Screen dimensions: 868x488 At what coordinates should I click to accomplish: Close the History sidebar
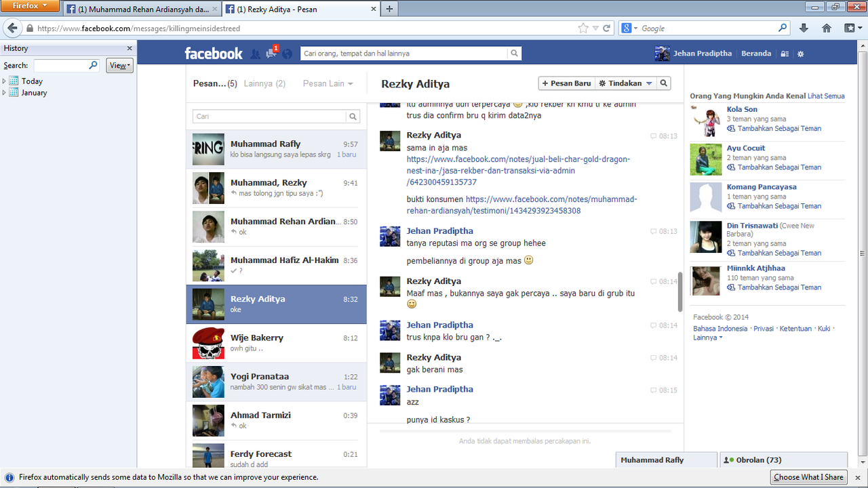tap(130, 48)
